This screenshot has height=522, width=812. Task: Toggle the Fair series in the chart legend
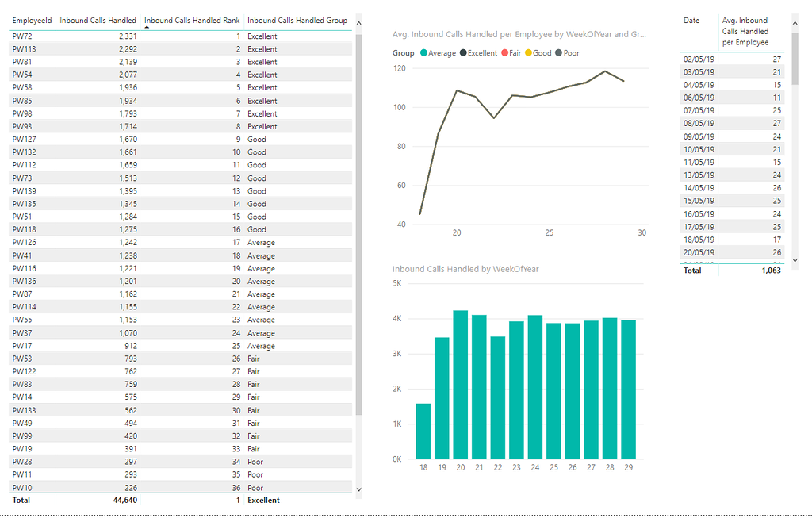(515, 52)
